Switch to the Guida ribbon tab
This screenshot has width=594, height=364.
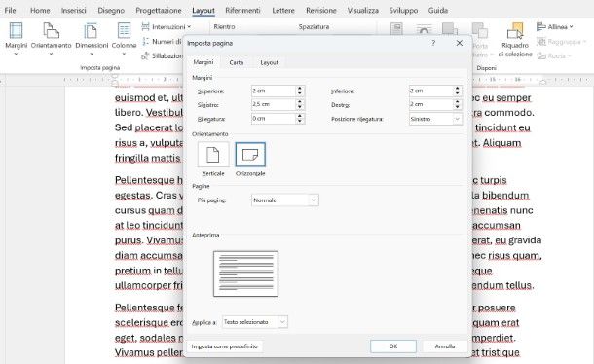click(x=438, y=11)
